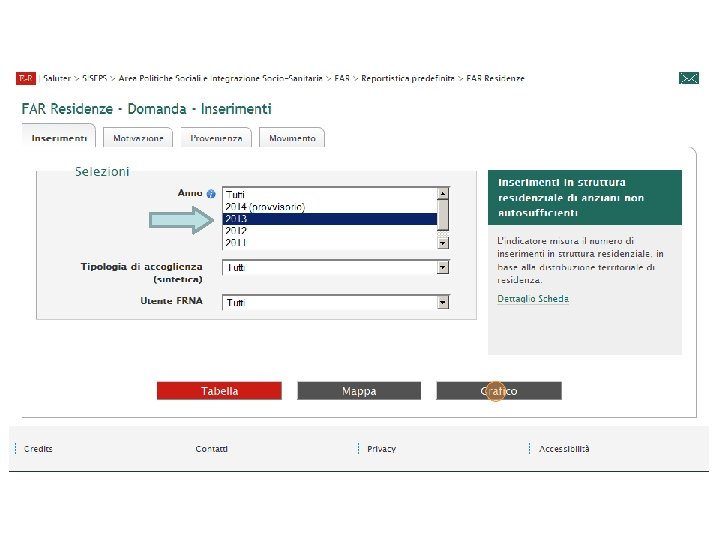Click the Saluter breadcrumb link

(x=57, y=79)
